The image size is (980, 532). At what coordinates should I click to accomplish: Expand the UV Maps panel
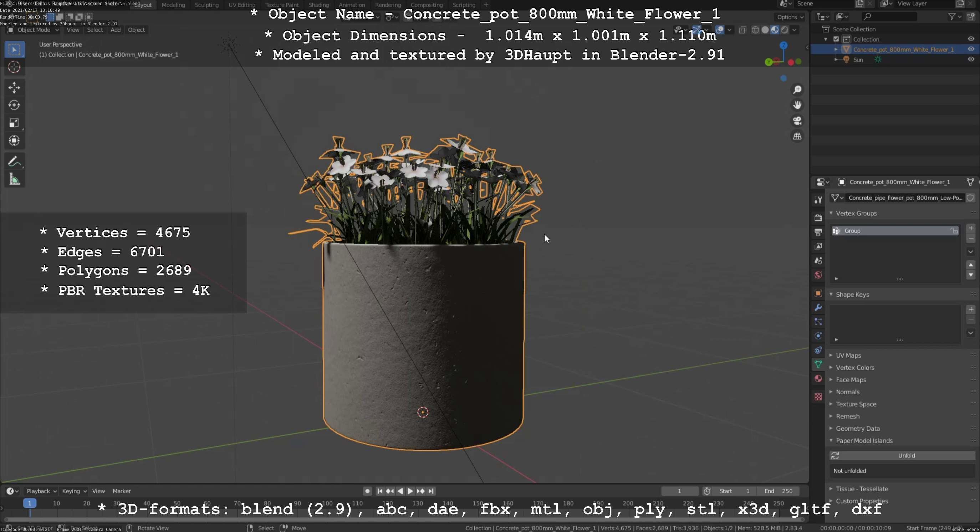tap(831, 355)
